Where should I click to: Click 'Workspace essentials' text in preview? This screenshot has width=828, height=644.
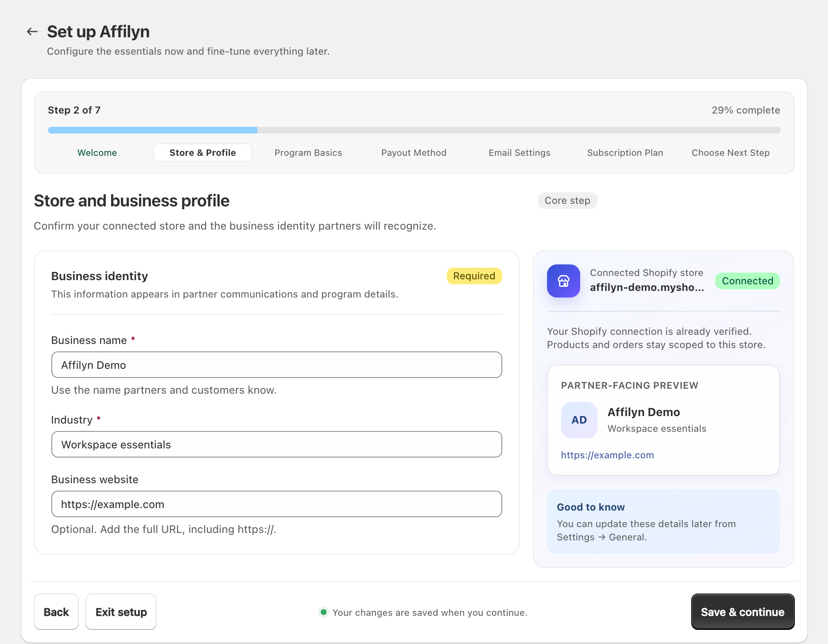coord(657,429)
